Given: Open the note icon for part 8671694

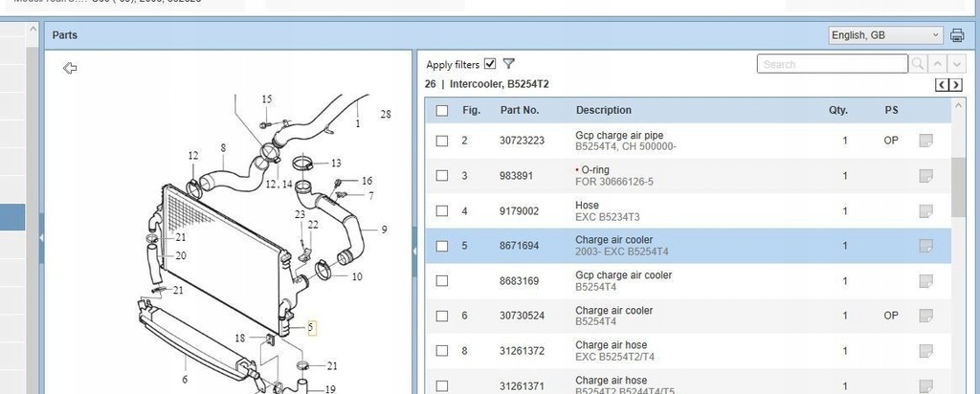Looking at the screenshot, I should coord(925,246).
